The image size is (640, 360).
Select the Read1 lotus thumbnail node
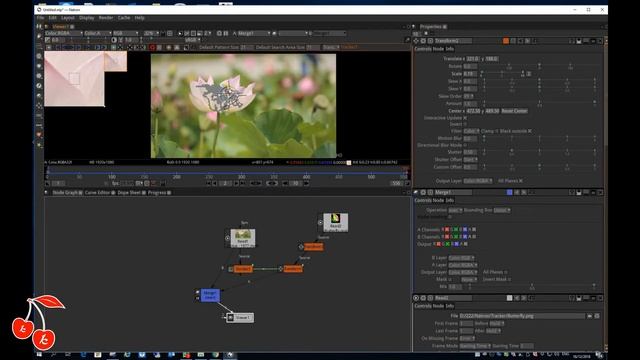tap(243, 238)
